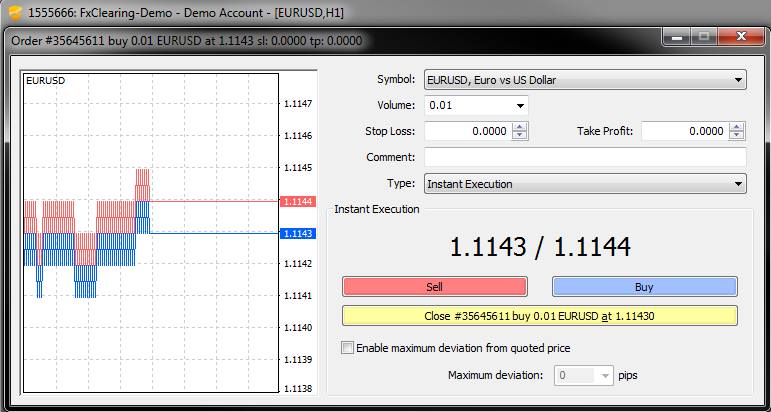This screenshot has width=771, height=412.
Task: Decrease Take Profit with down arrow
Action: tap(737, 136)
